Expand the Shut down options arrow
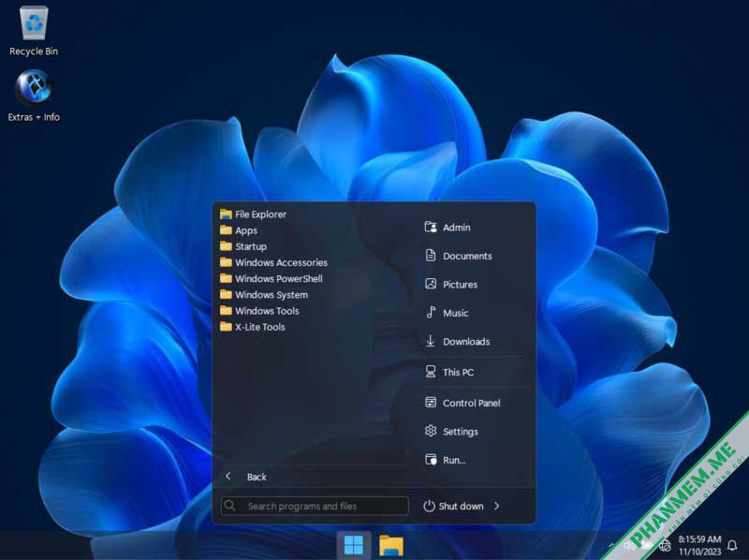The width and height of the screenshot is (749, 560). tap(497, 506)
